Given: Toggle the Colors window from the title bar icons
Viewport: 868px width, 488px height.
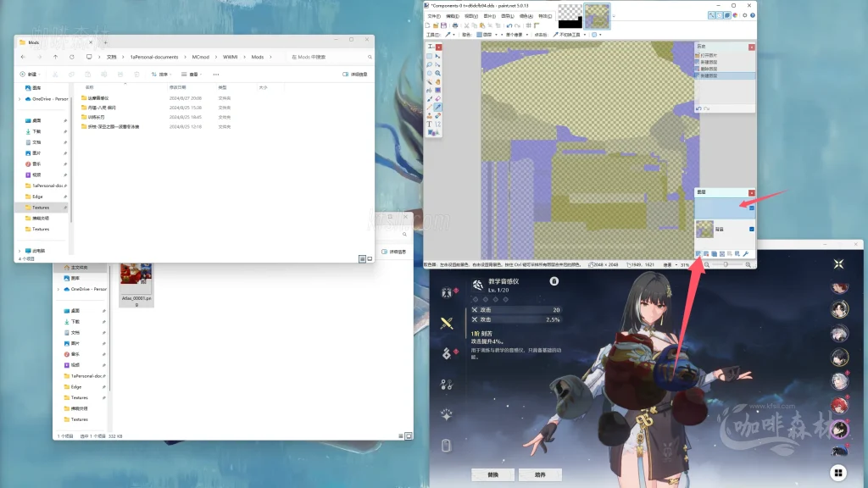Looking at the screenshot, I should [x=735, y=14].
